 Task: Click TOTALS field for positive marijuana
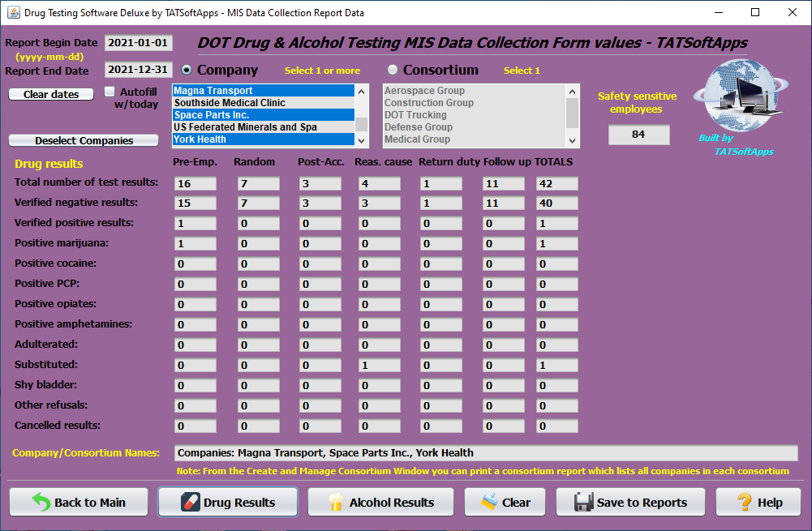point(556,243)
